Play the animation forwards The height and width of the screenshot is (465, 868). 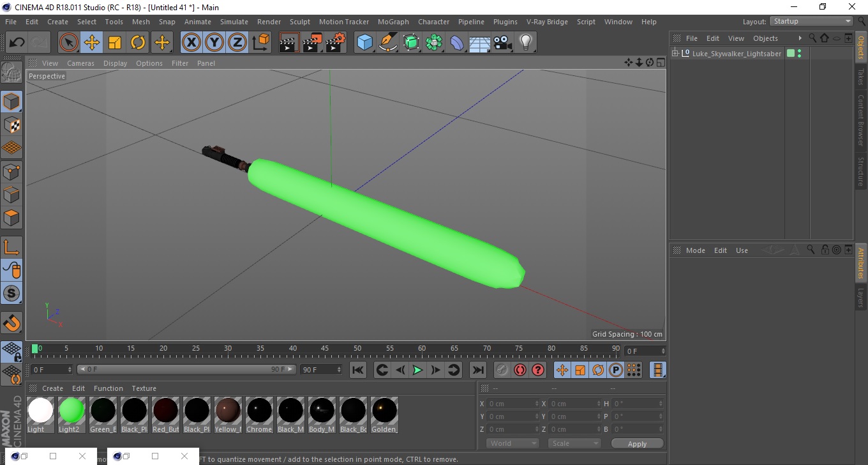coord(417,370)
